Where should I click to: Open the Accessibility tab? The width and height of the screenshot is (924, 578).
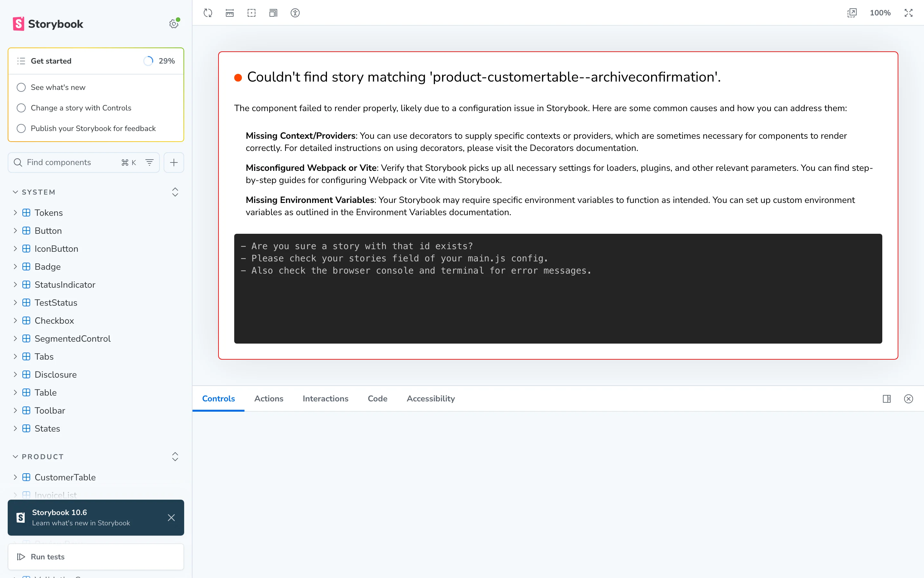(431, 399)
